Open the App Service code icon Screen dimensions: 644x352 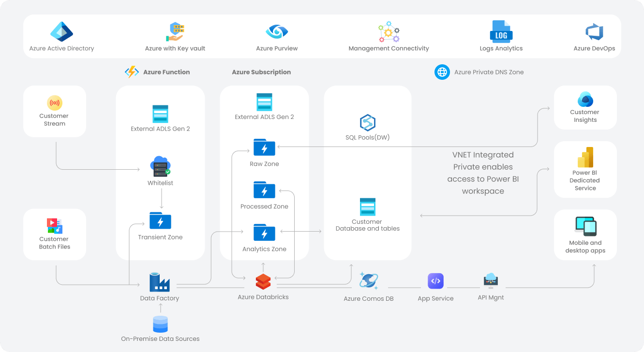tap(435, 281)
